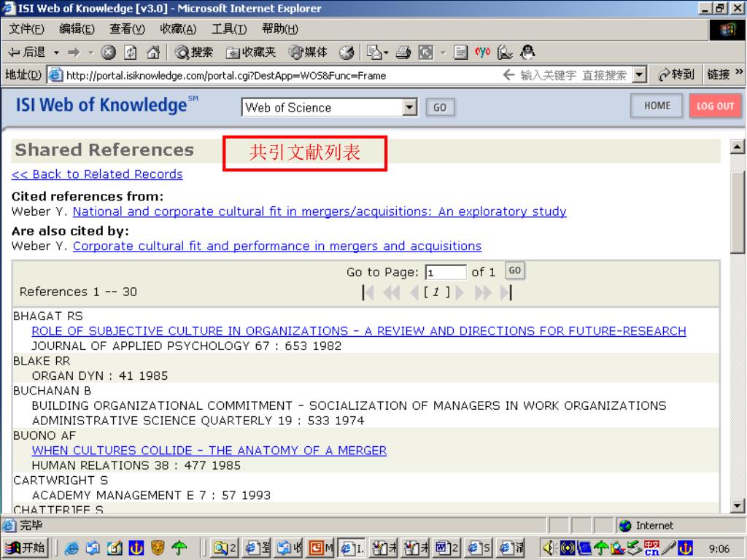Open the 编辑(E) menu
This screenshot has height=560, width=747.
77,29
